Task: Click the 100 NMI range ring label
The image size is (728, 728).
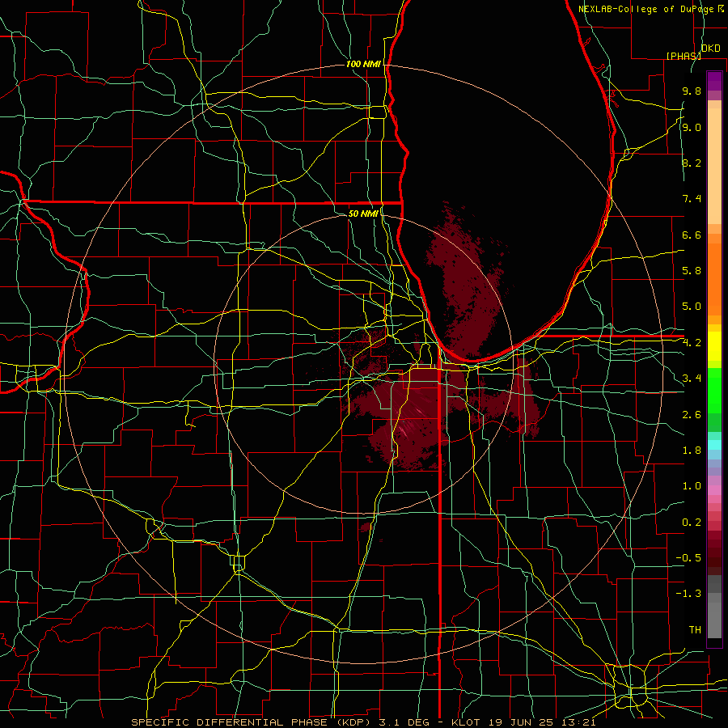Action: tap(363, 64)
